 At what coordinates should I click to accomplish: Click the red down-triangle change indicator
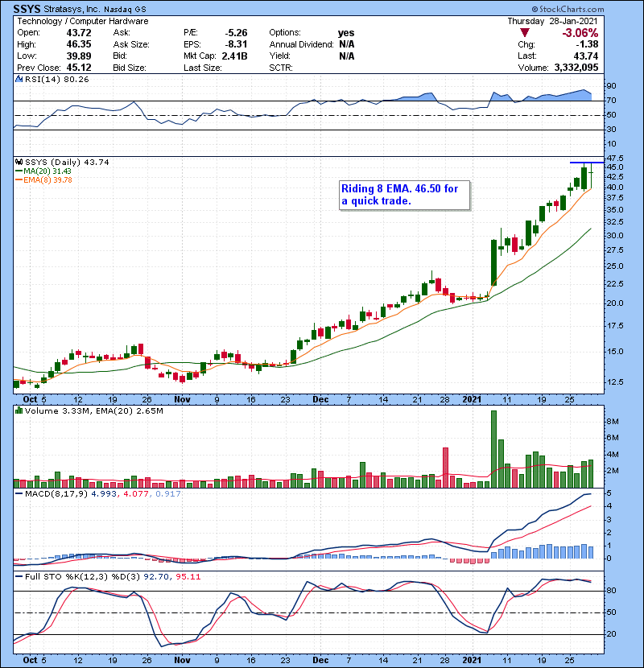[x=525, y=33]
